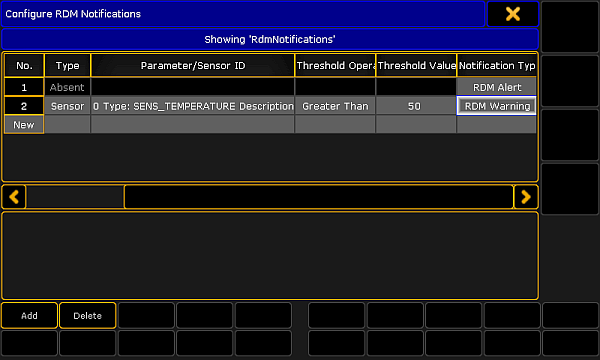Click the right scroll arrow
The width and height of the screenshot is (600, 360).
click(x=526, y=197)
